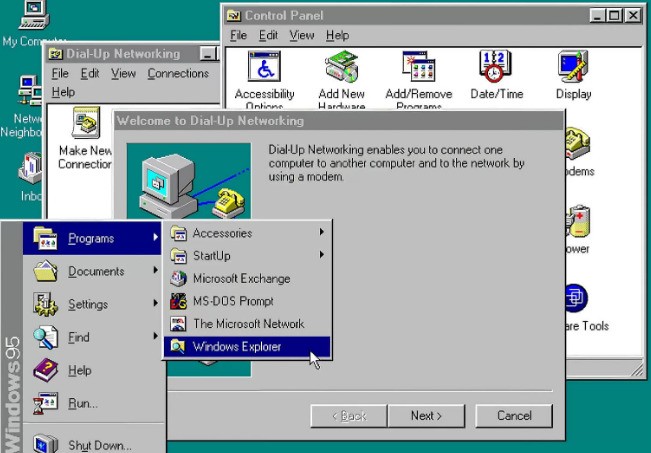Click the Programs icon in Start menu
Screen dimensions: 651x453
pyautogui.click(x=45, y=238)
